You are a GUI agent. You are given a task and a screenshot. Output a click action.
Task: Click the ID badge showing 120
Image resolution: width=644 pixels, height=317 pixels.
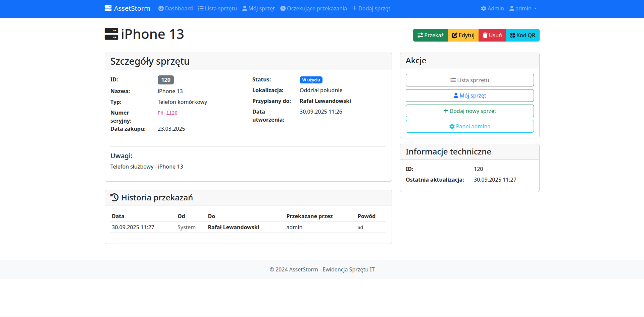[165, 80]
